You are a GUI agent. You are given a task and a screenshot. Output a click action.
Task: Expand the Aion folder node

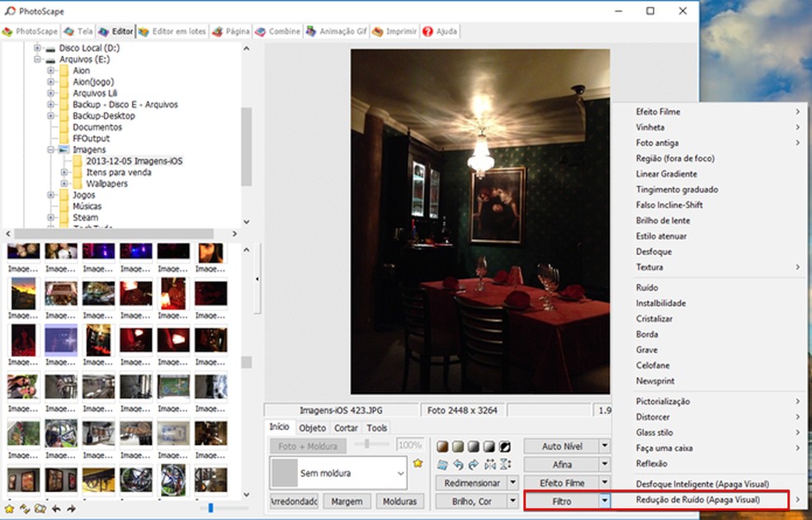pyautogui.click(x=51, y=70)
